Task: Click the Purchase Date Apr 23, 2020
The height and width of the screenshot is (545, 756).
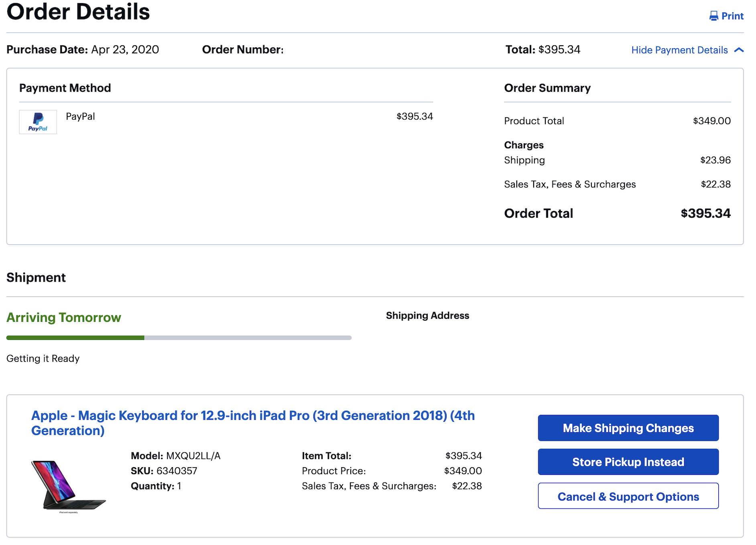Action: 83,49
